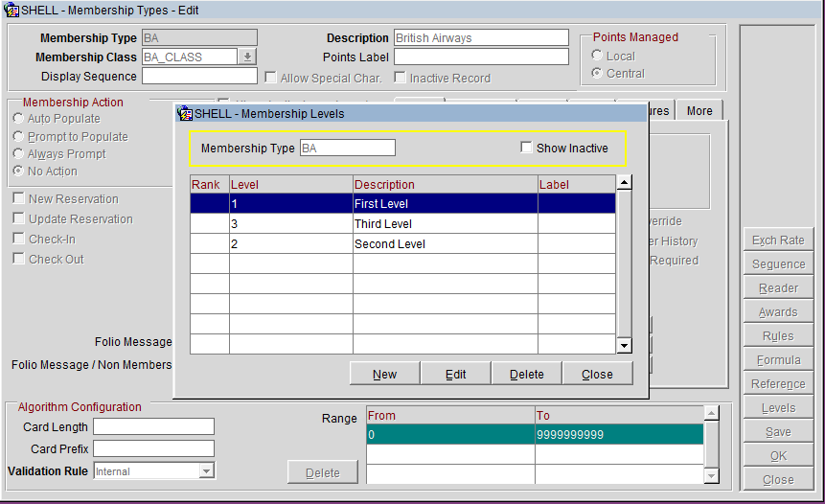Delete the selected membership level

coord(526,374)
